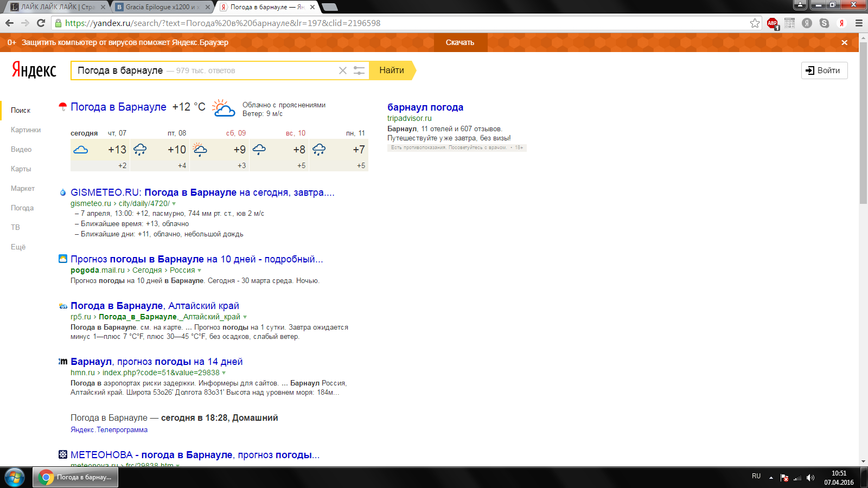The width and height of the screenshot is (868, 488).
Task: Click the red Yandex extension icon
Action: click(x=841, y=23)
